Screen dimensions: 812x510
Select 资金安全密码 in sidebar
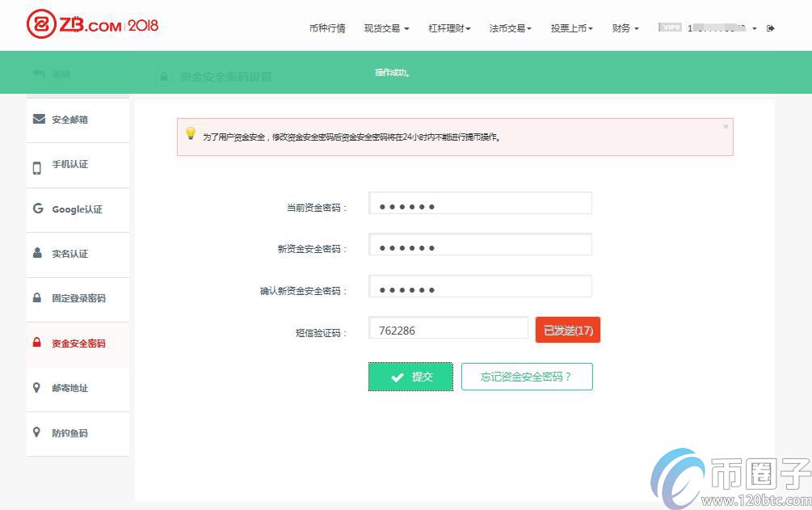78,344
